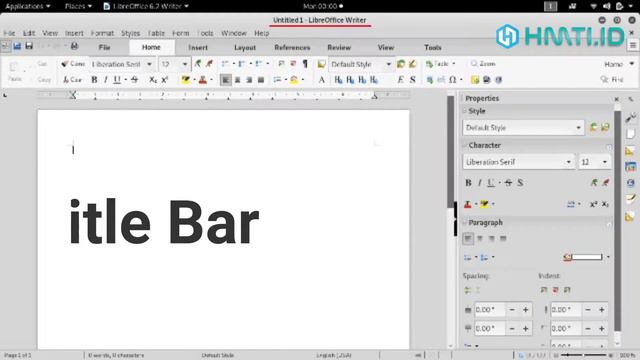Click the Paste button in ribbon

tap(14, 71)
